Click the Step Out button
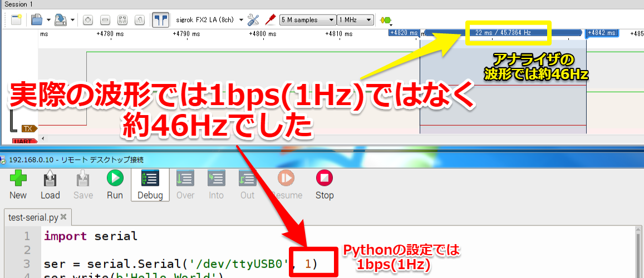The width and height of the screenshot is (644, 278). pyautogui.click(x=247, y=185)
